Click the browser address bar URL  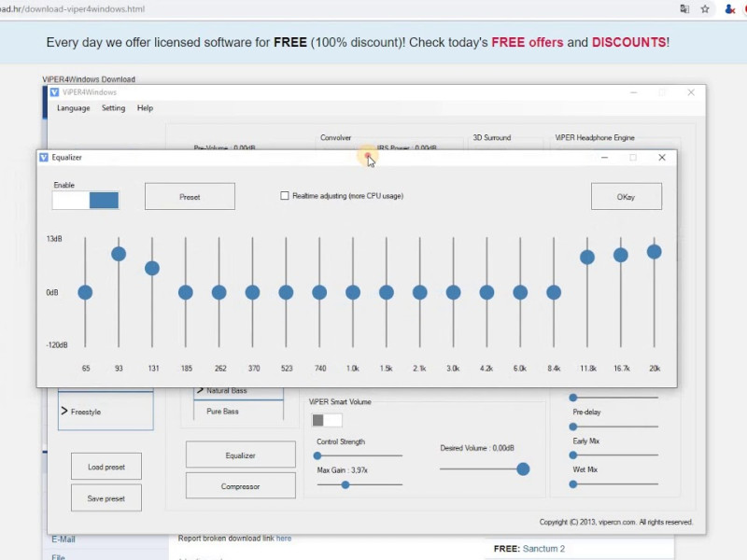click(x=73, y=9)
